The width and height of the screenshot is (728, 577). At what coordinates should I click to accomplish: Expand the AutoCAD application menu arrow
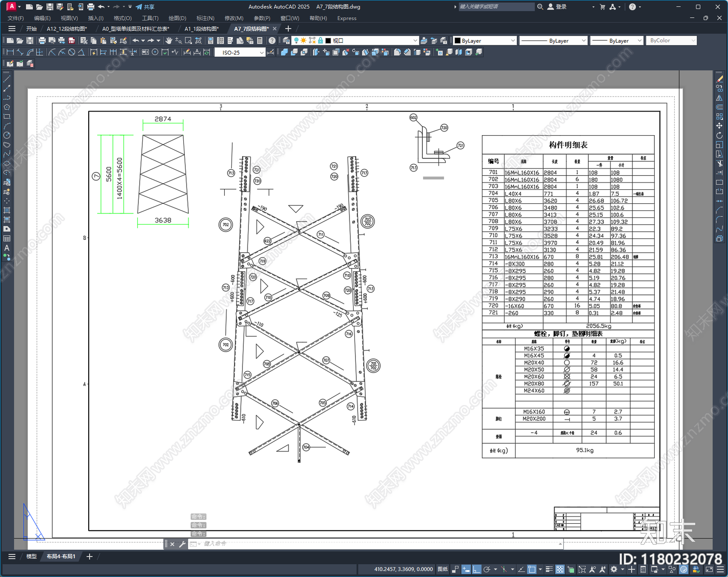(19, 7)
